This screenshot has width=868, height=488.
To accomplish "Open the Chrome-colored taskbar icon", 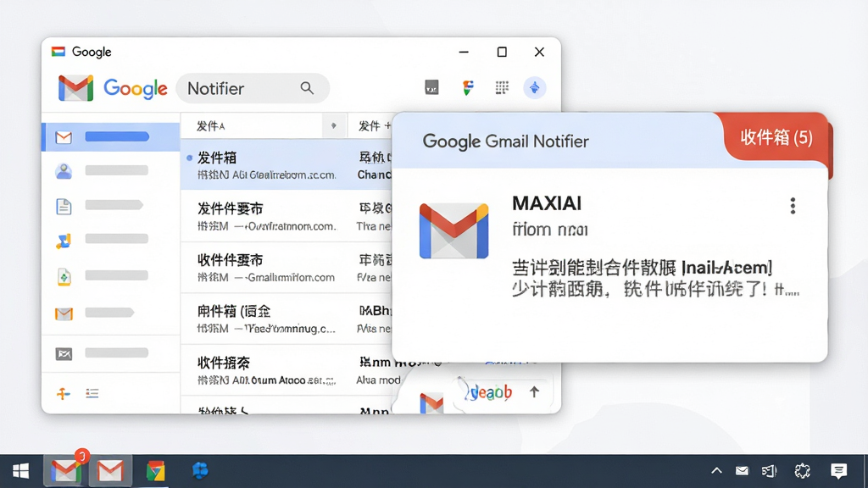I will click(156, 471).
